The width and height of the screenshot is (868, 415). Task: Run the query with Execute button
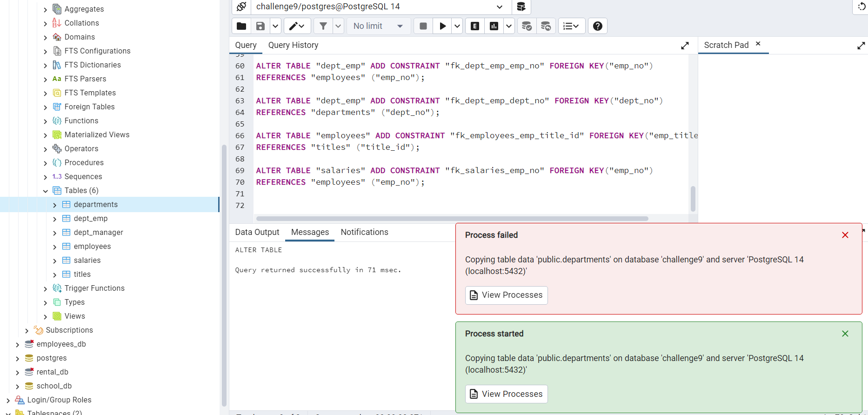(x=442, y=26)
